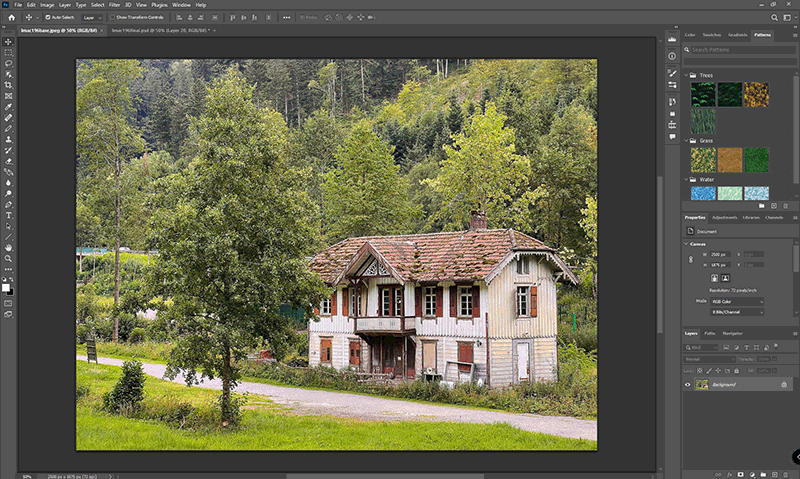Open the 8 Bits/Channel dropdown

click(737, 312)
